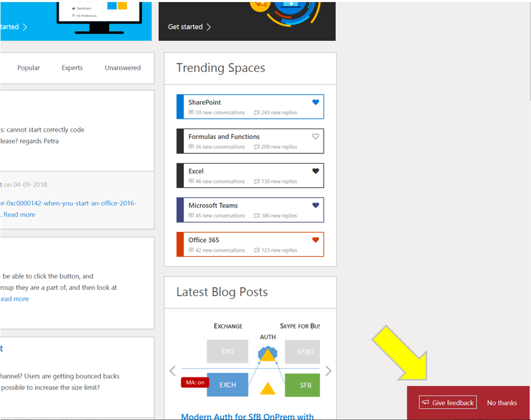The width and height of the screenshot is (531, 420).
Task: Open the 0xc0000142 office-2016 link
Action: 68,203
